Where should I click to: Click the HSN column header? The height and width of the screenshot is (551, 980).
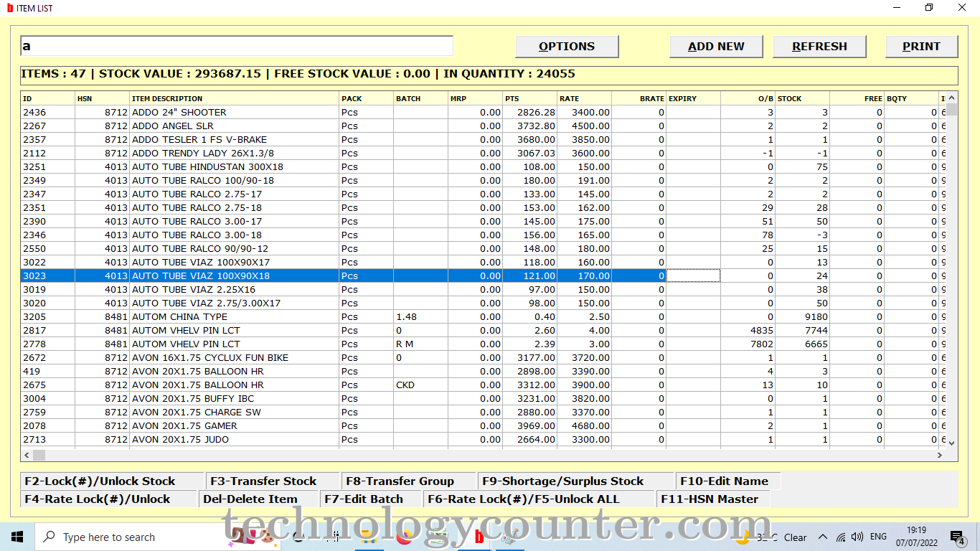(x=102, y=98)
